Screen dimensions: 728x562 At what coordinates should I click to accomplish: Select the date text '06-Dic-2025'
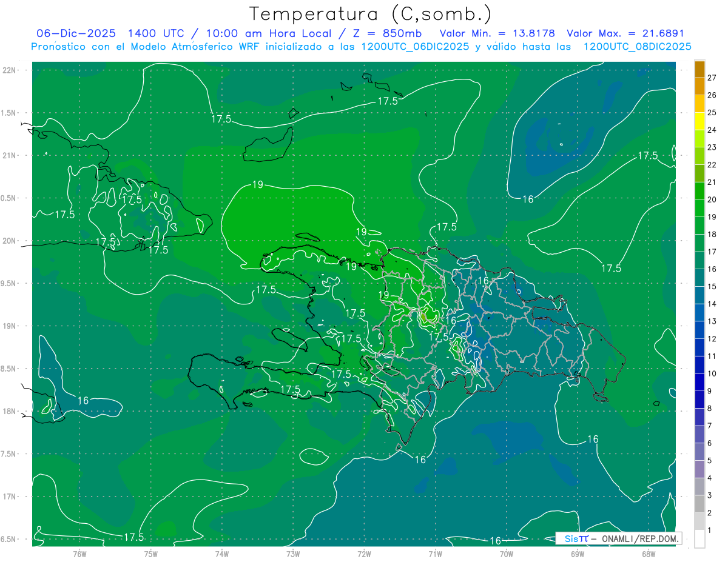(76, 33)
